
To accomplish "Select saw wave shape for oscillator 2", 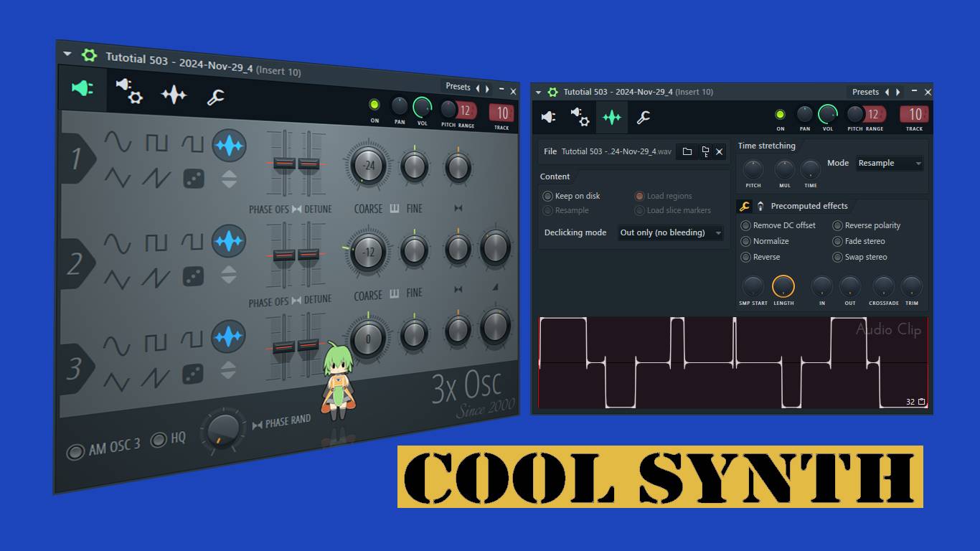I will click(156, 278).
